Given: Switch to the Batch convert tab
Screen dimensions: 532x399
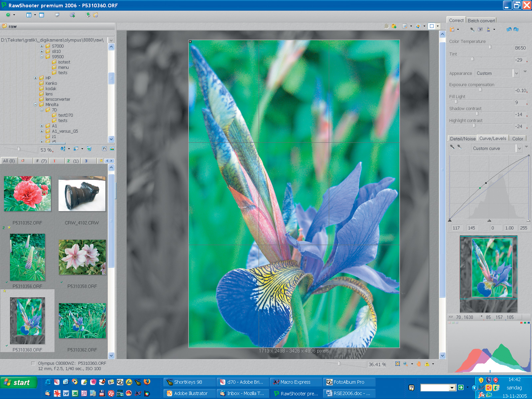Looking at the screenshot, I should pos(481,21).
